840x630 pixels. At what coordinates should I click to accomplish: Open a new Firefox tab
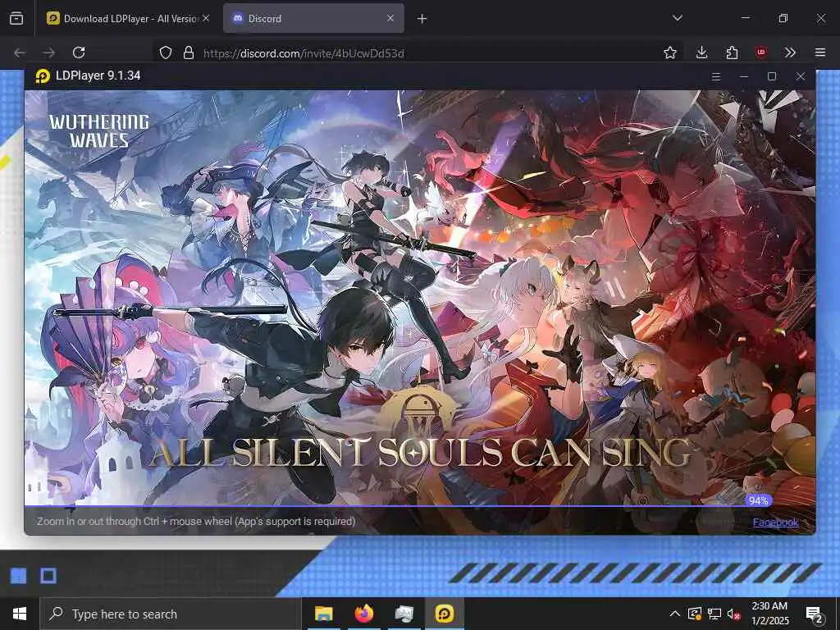pos(422,19)
